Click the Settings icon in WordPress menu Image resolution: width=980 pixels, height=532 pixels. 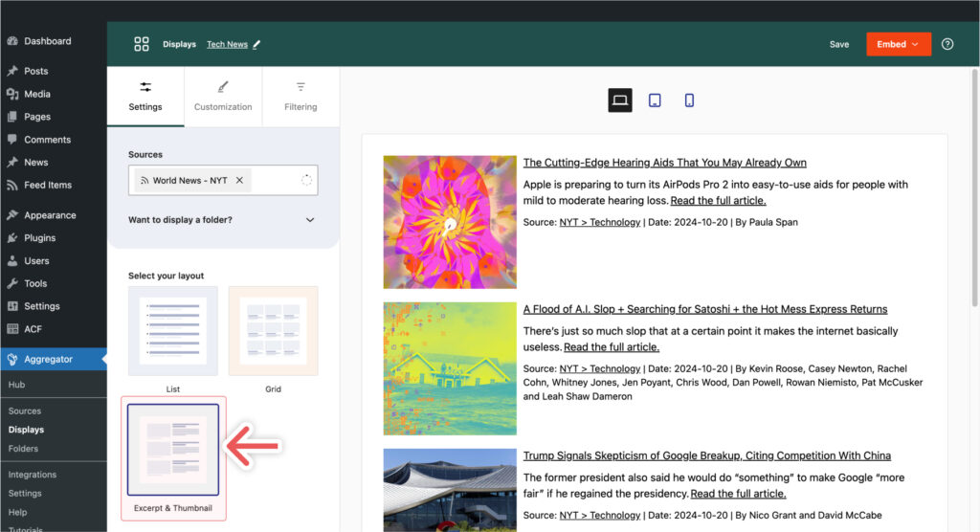pyautogui.click(x=12, y=306)
